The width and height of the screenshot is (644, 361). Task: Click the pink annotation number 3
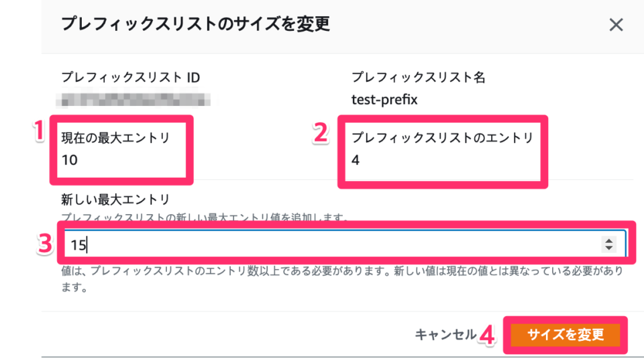point(45,243)
